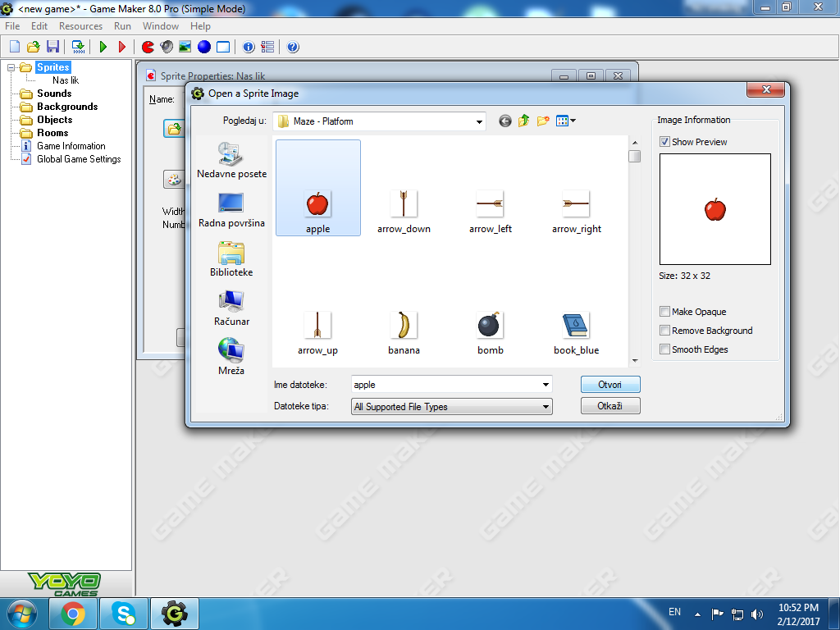Viewport: 840px width, 630px height.
Task: Open the Run menu
Action: click(122, 26)
